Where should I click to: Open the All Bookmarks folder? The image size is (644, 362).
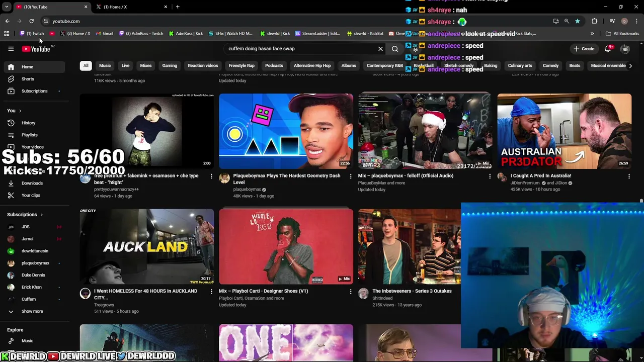click(x=622, y=34)
